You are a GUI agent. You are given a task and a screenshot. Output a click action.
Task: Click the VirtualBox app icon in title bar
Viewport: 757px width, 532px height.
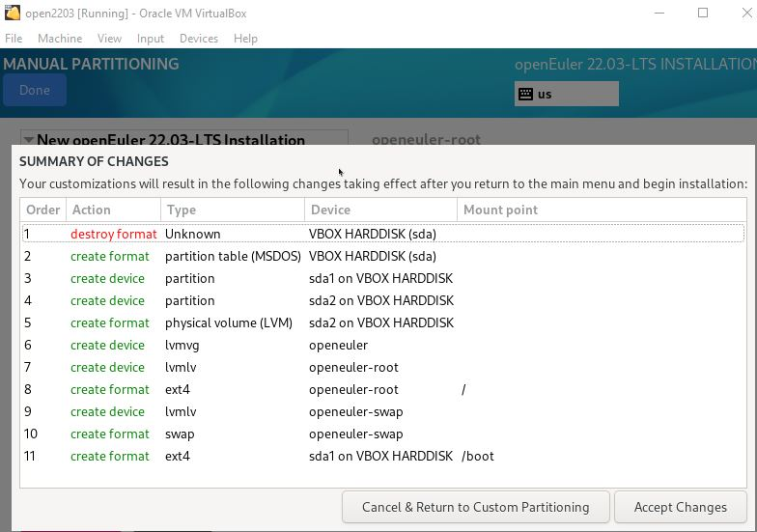click(x=12, y=13)
